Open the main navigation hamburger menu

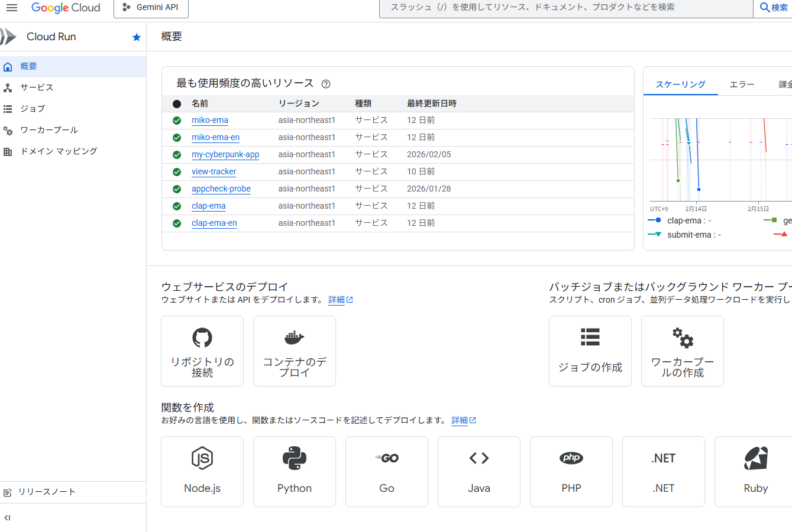[x=12, y=8]
